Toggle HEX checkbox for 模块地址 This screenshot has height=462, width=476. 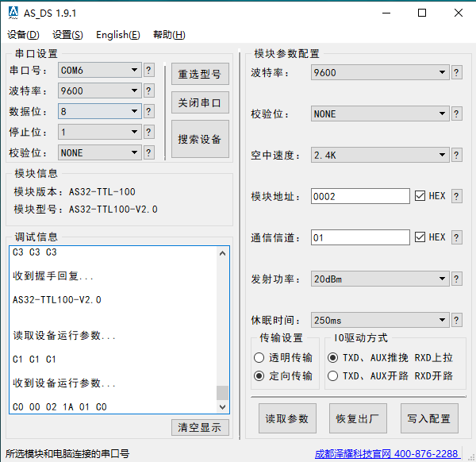click(420, 196)
